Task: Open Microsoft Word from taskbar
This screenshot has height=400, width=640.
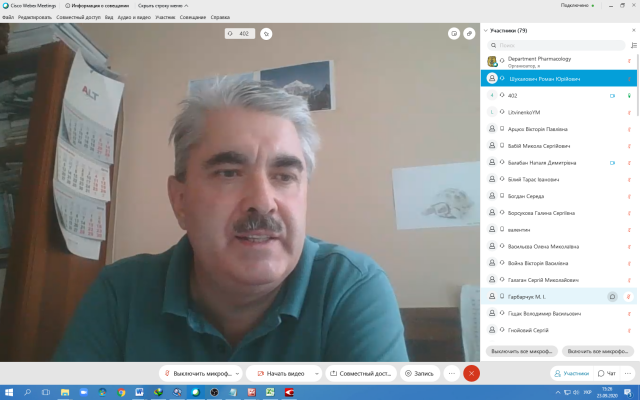Action: coord(139,392)
